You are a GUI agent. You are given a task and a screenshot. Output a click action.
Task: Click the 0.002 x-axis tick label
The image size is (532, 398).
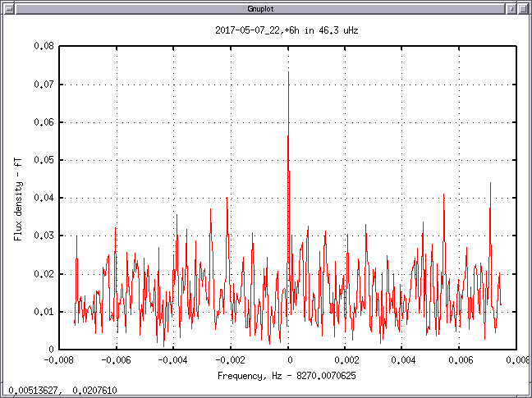pos(346,360)
